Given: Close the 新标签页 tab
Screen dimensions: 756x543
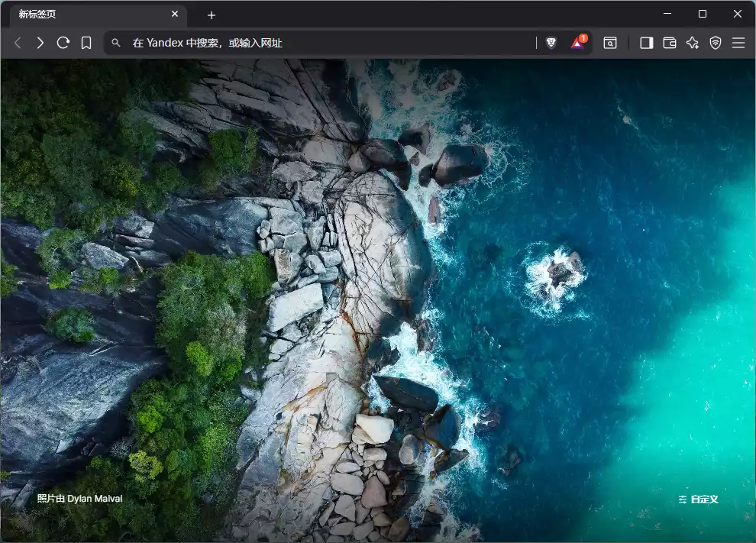Looking at the screenshot, I should (175, 14).
